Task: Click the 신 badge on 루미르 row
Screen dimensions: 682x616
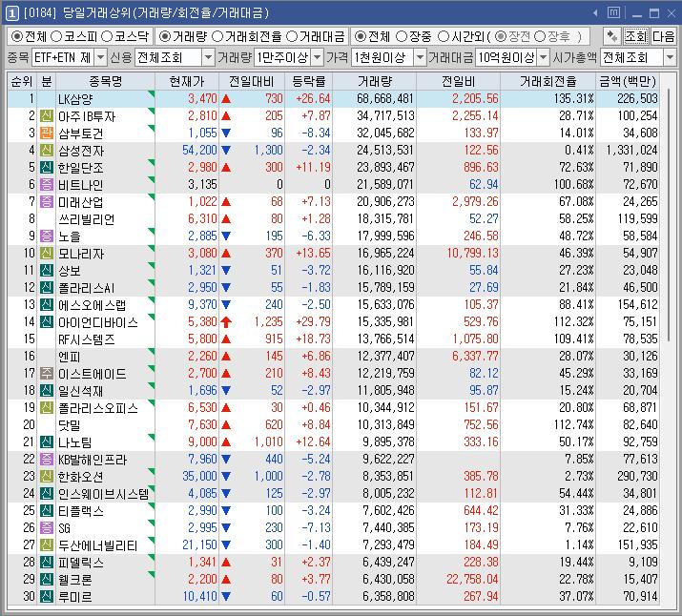Action: (x=47, y=596)
